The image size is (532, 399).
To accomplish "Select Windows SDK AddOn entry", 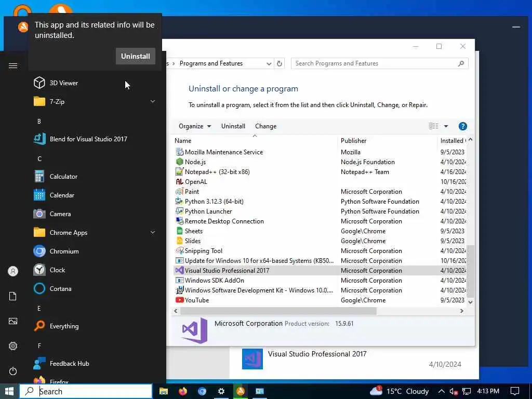I will point(320,280).
